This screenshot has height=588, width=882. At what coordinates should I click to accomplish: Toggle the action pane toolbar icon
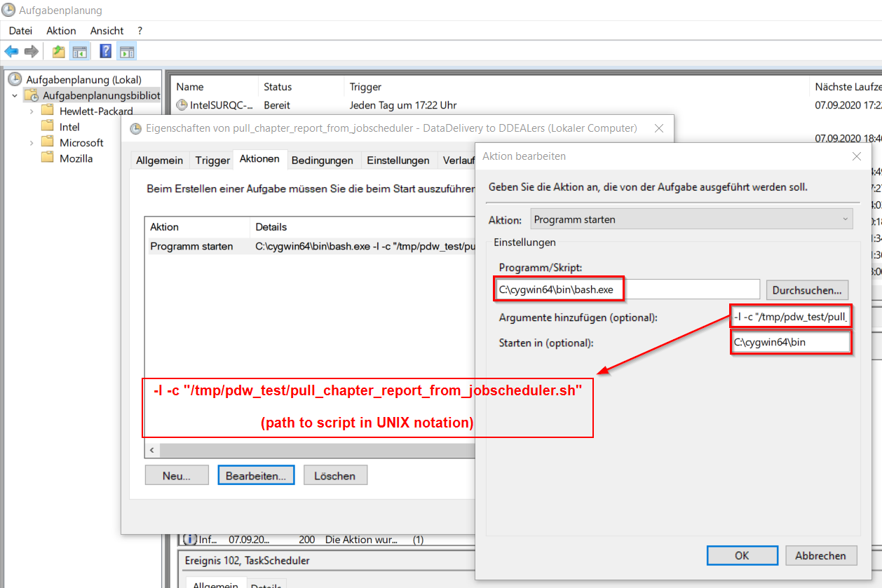pos(127,51)
